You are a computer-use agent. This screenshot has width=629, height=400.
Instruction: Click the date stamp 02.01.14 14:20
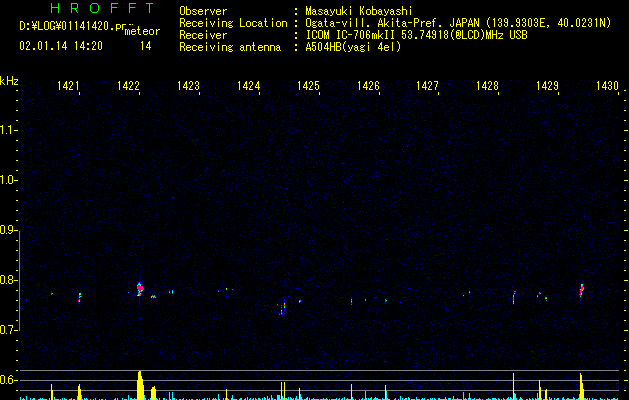(x=61, y=46)
